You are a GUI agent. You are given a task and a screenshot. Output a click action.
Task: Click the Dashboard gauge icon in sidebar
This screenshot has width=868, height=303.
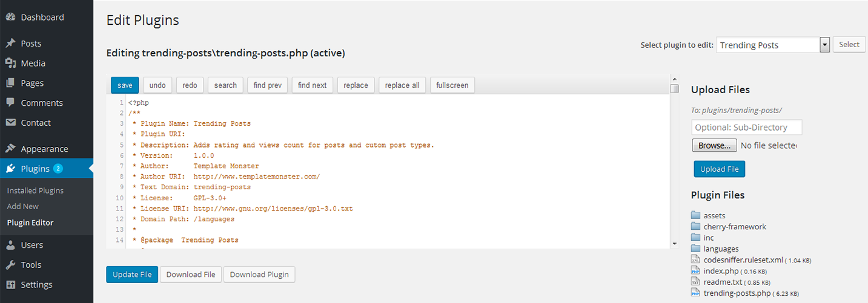point(10,18)
